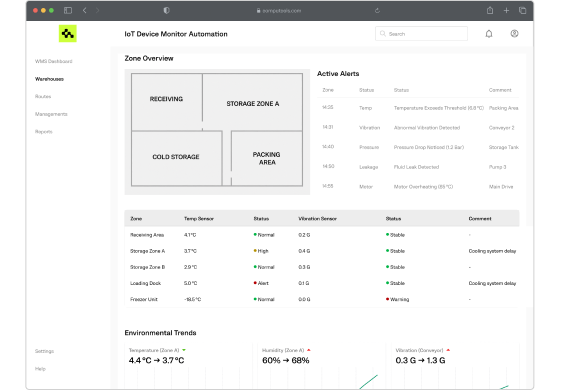Click the Search input field
Screen dimensions: 561x390
(x=421, y=34)
